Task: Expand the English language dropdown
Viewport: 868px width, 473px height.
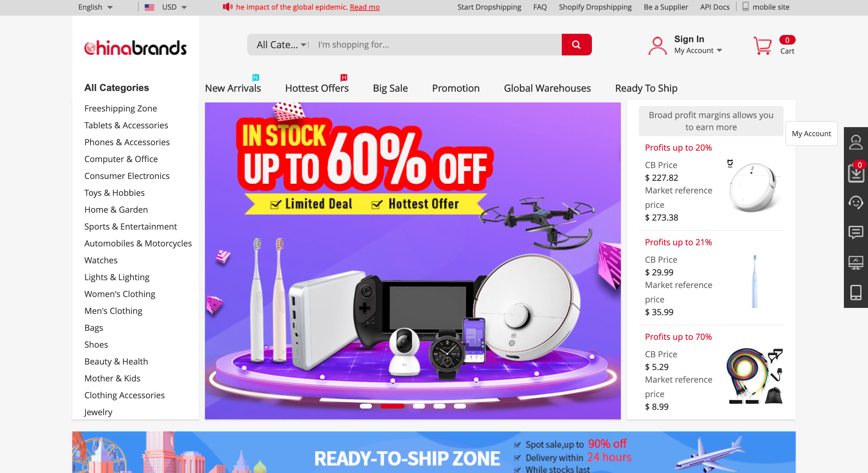Action: point(95,7)
